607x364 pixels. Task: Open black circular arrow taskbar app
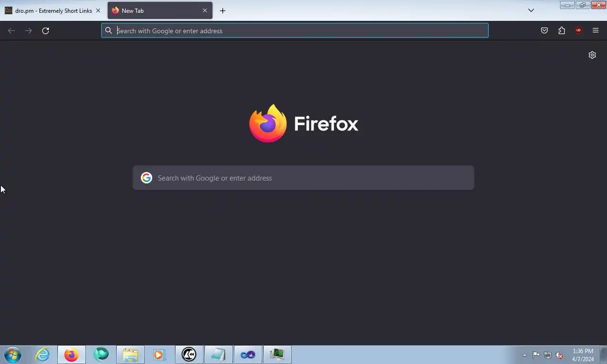pyautogui.click(x=189, y=355)
